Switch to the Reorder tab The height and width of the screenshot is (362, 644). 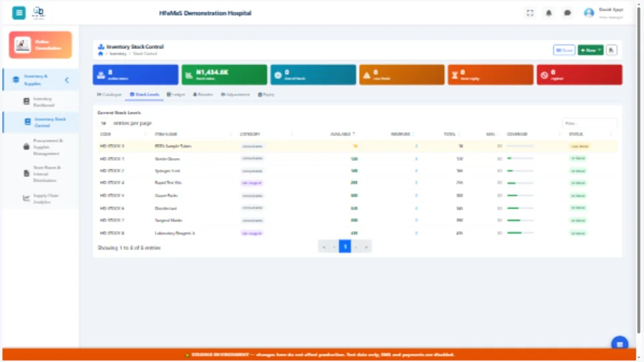click(x=203, y=95)
